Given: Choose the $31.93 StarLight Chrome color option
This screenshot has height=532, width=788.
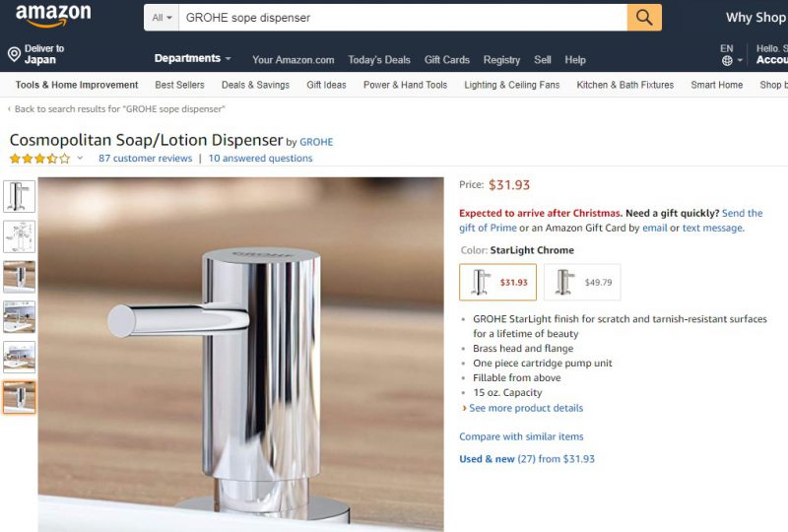Looking at the screenshot, I should pos(497,282).
